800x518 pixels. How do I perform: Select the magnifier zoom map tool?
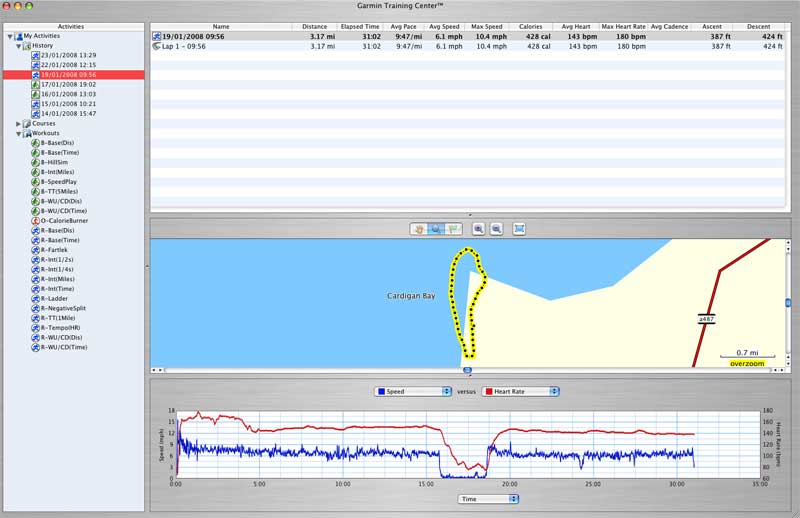[x=436, y=229]
